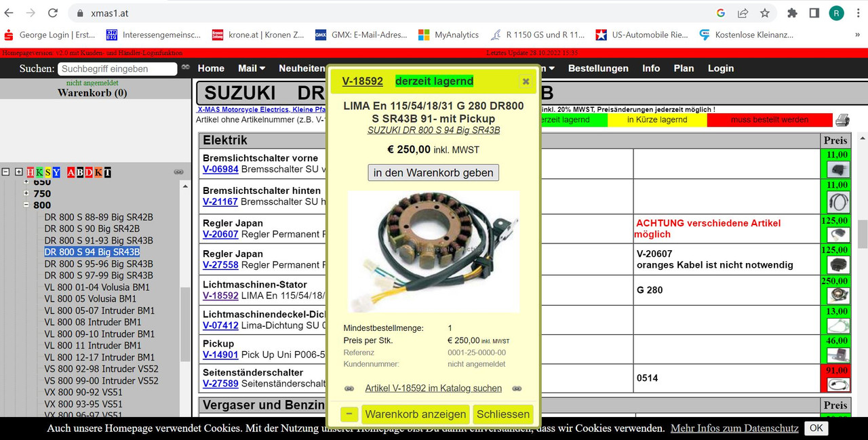The width and height of the screenshot is (868, 440).
Task: Open the Home menu item
Action: tap(211, 68)
